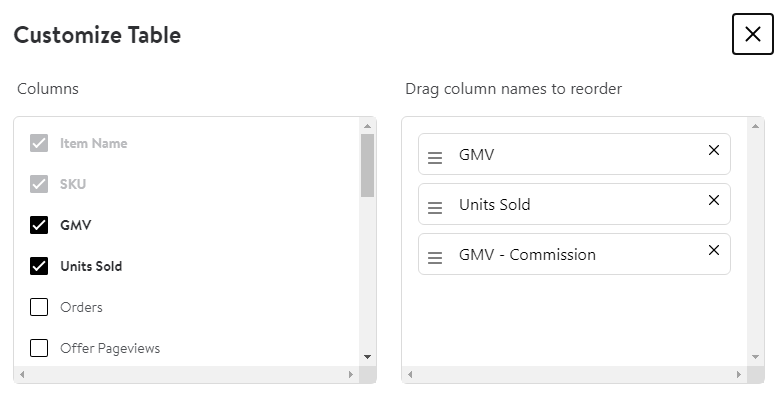The width and height of the screenshot is (779, 408).
Task: Click the drag handle beside Units Sold
Action: 435,208
